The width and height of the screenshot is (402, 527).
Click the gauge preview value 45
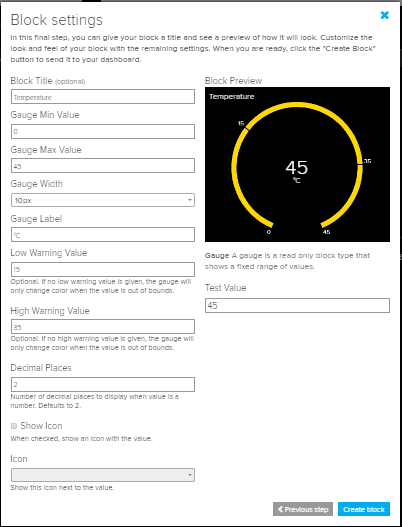(296, 167)
